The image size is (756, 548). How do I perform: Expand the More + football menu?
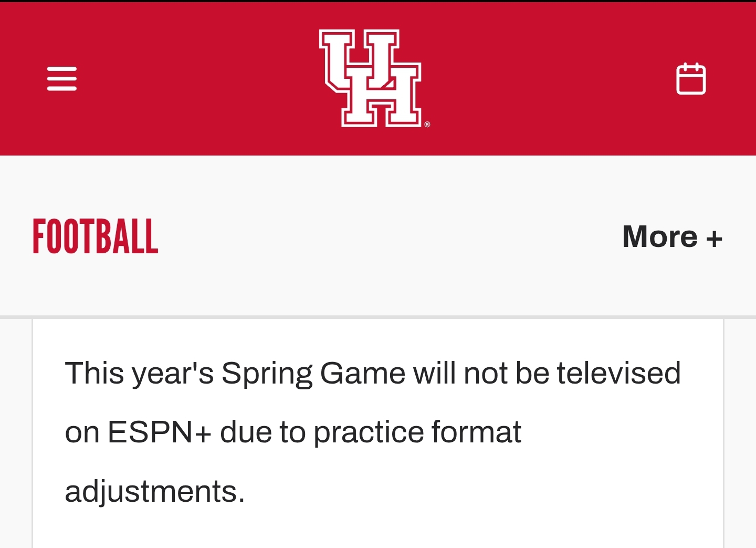click(x=673, y=236)
